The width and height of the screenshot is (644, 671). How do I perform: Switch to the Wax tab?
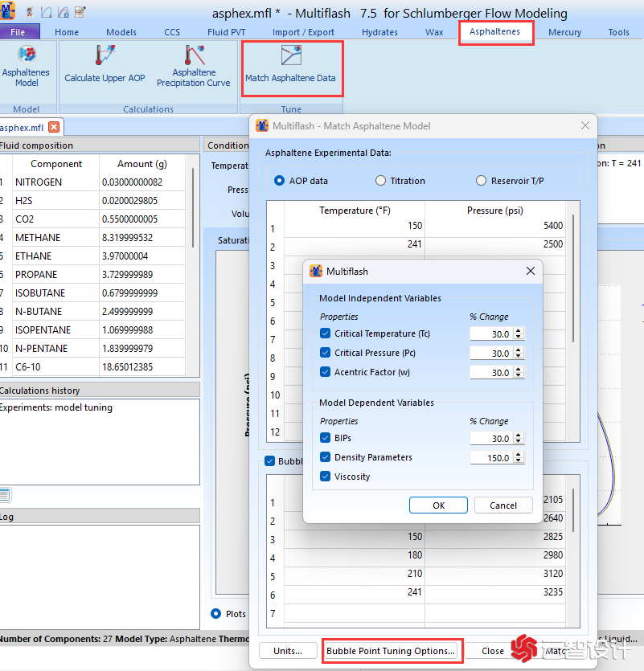point(434,32)
